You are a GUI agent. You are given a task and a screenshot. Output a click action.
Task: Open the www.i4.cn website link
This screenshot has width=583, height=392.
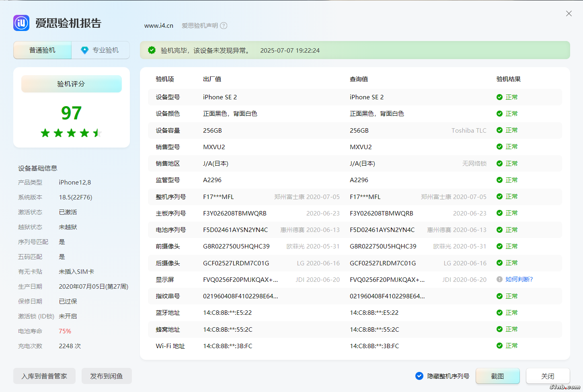click(159, 26)
